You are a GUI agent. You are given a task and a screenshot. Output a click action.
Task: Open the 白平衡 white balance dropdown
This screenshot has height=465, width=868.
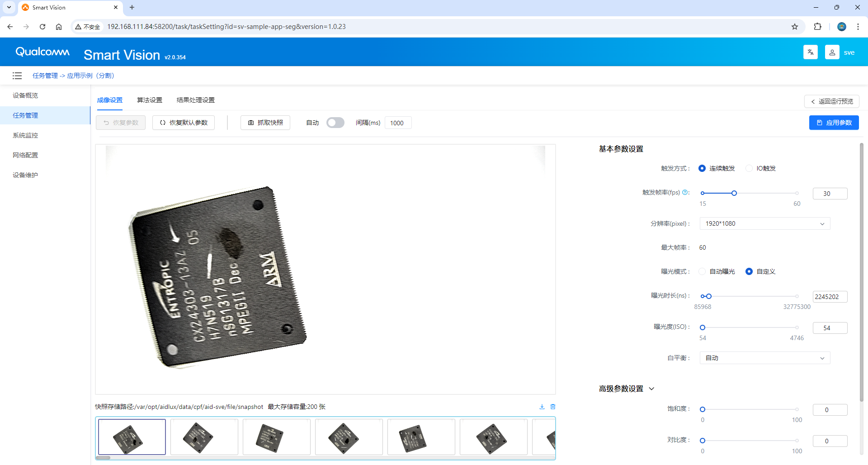click(765, 358)
